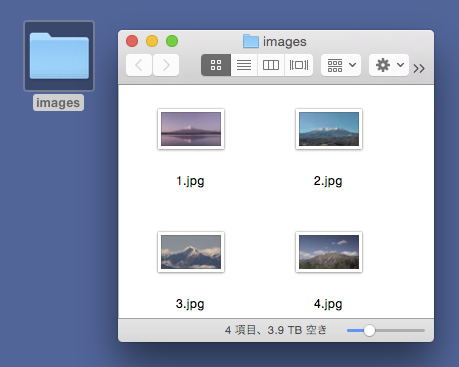The height and width of the screenshot is (367, 459).
Task: Go back with the left arrow button
Action: coord(139,65)
